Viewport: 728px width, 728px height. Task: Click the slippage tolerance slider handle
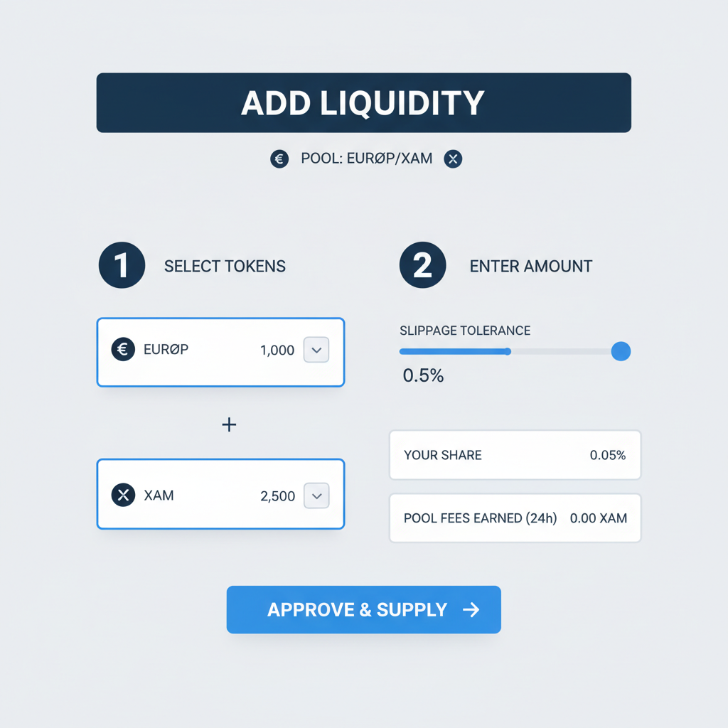pyautogui.click(x=621, y=351)
